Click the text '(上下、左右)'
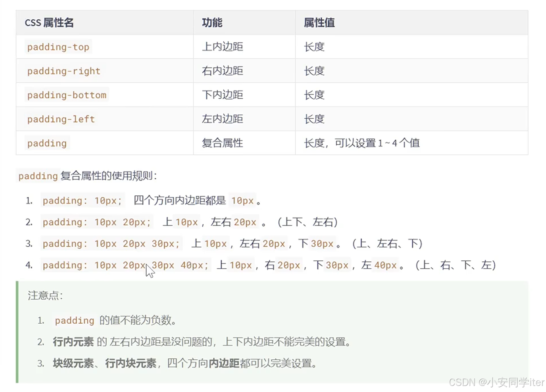This screenshot has height=392, width=546. (308, 222)
